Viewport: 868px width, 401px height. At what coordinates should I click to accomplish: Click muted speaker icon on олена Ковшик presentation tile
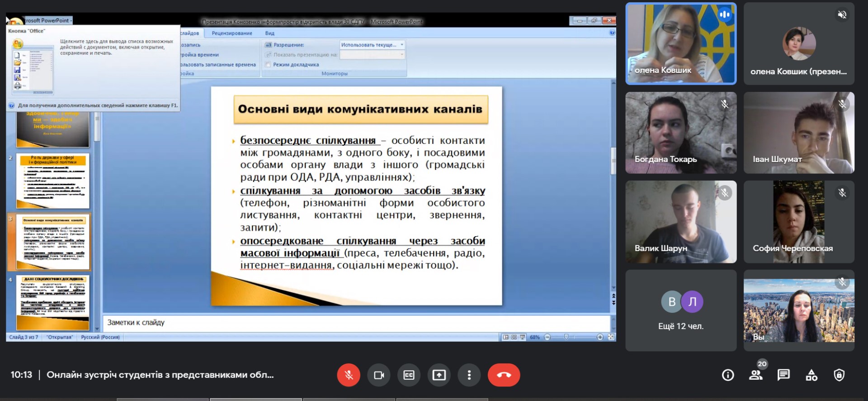842,14
